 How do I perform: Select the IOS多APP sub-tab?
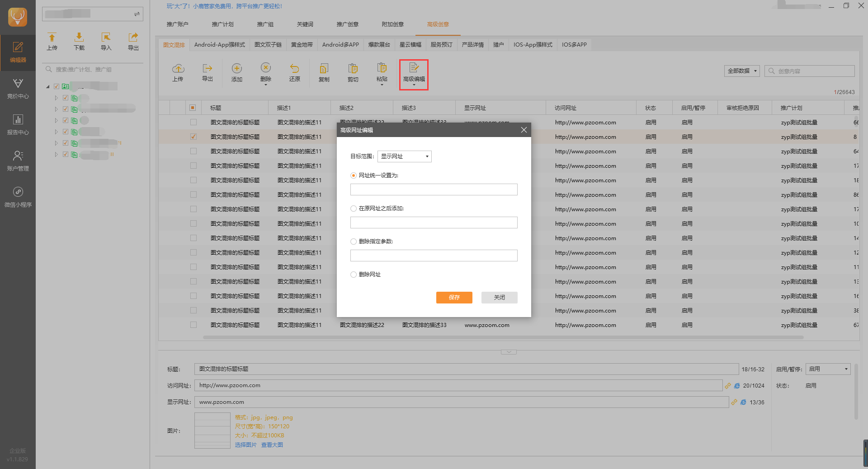coord(574,45)
